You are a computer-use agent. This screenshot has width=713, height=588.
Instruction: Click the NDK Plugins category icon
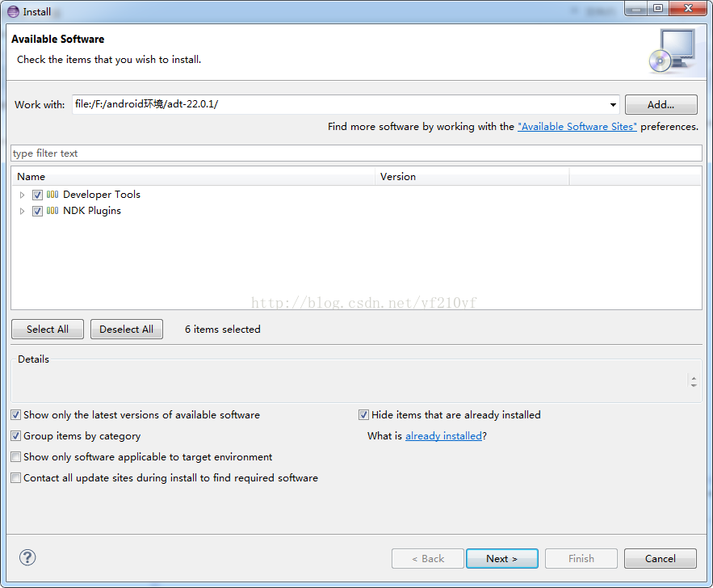[52, 211]
